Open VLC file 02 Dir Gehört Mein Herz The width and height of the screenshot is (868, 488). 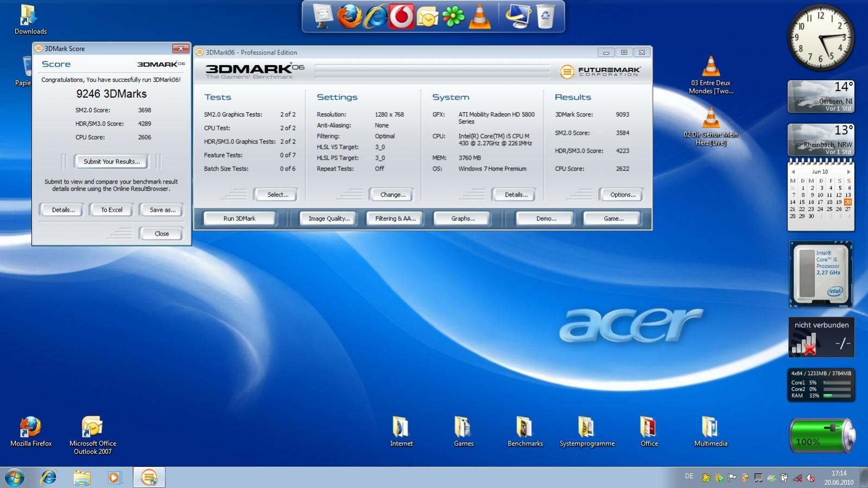coord(711,126)
